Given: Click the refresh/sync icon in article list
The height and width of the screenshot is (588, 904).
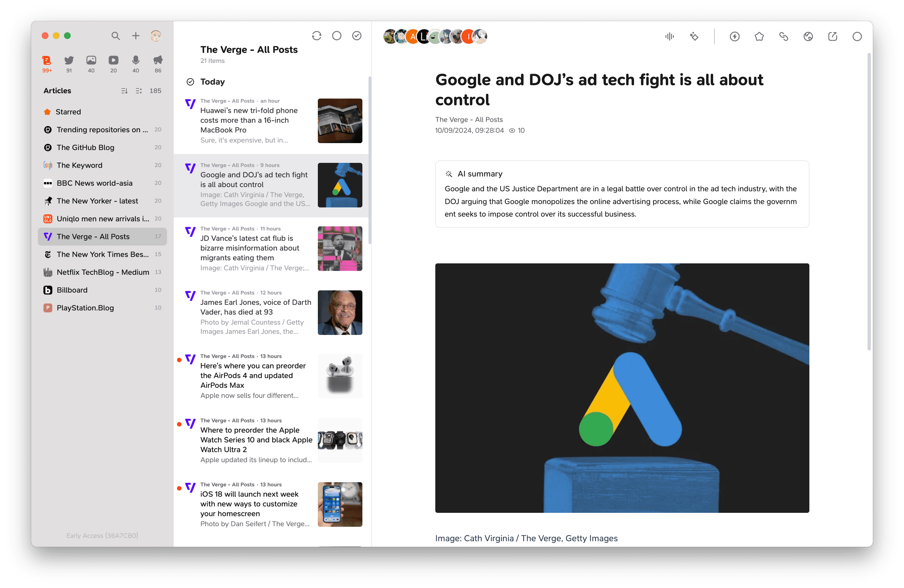Looking at the screenshot, I should click(x=317, y=36).
